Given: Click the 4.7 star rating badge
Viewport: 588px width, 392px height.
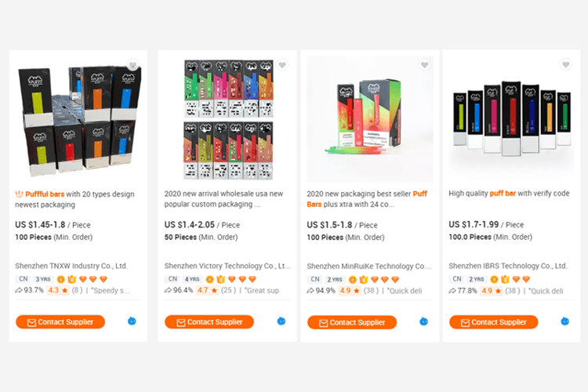Looking at the screenshot, I should 208,290.
